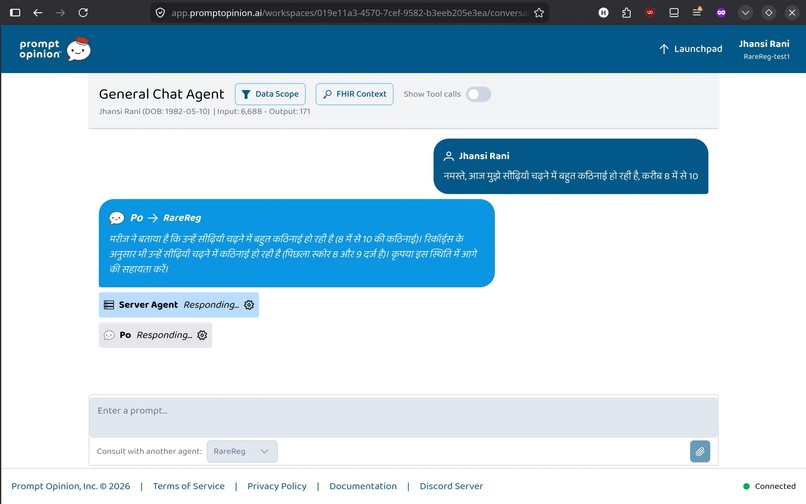Viewport: 806px width, 504px height.
Task: Click the diamond icon in browser toolbar
Action: click(768, 12)
